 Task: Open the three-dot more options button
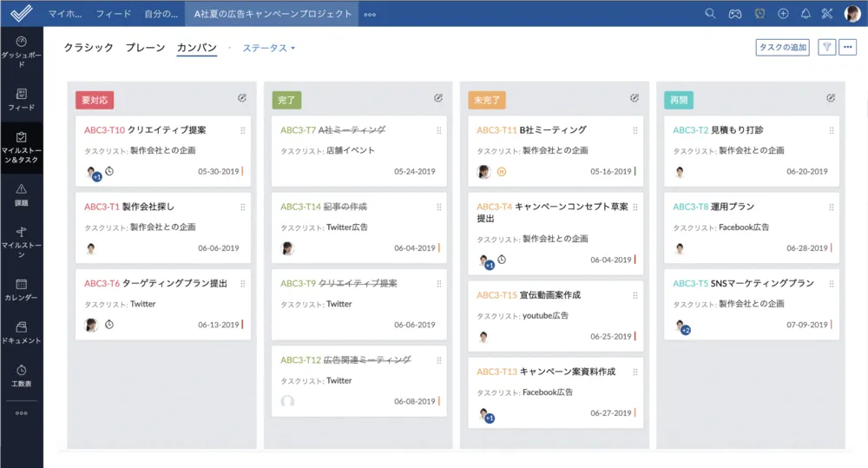click(848, 48)
